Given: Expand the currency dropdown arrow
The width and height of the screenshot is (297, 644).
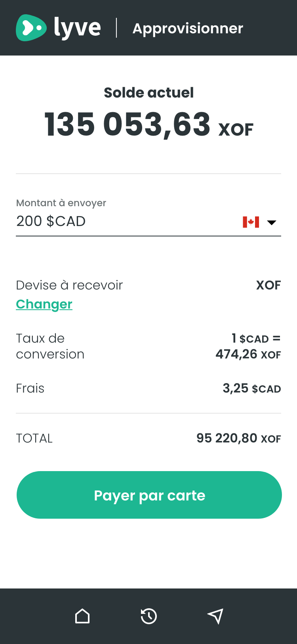Looking at the screenshot, I should [272, 222].
